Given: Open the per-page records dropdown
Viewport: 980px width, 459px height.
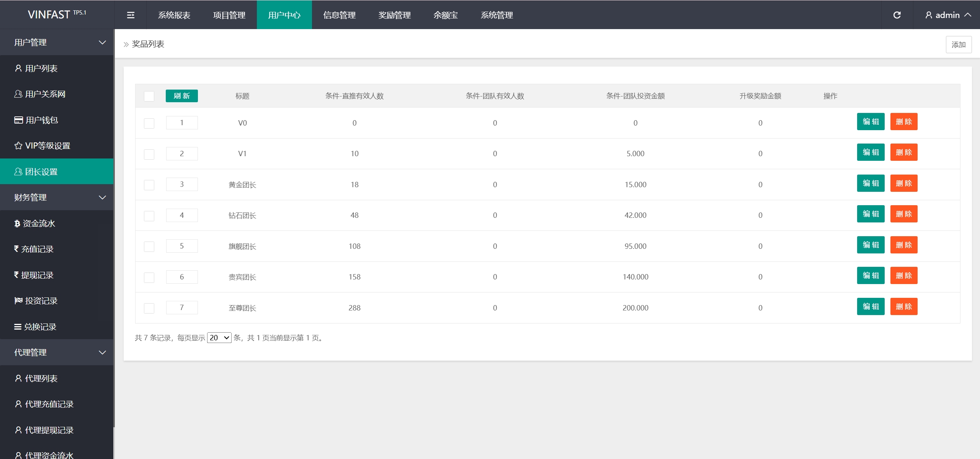Looking at the screenshot, I should (x=219, y=338).
